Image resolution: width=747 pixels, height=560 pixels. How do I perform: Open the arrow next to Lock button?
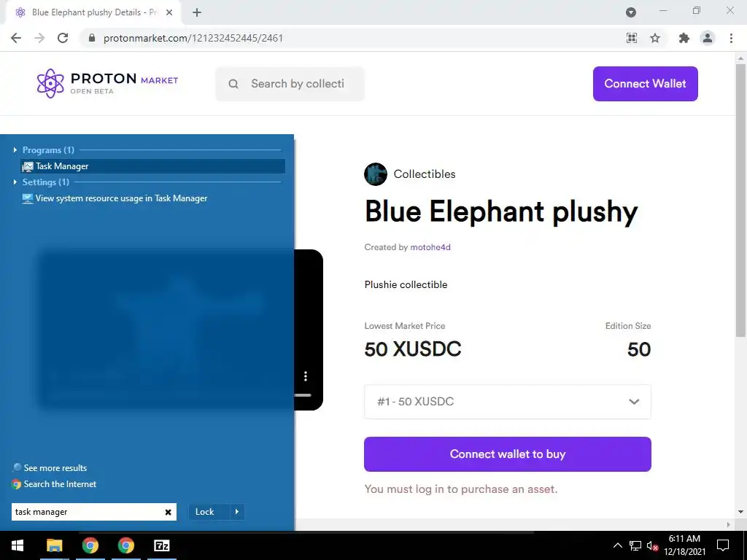coord(237,512)
